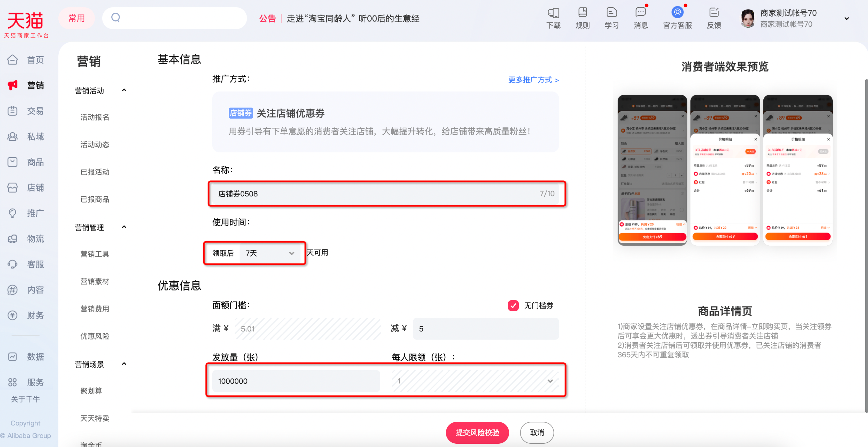Open the 商品 products icon
This screenshot has width=868, height=447.
click(12, 162)
